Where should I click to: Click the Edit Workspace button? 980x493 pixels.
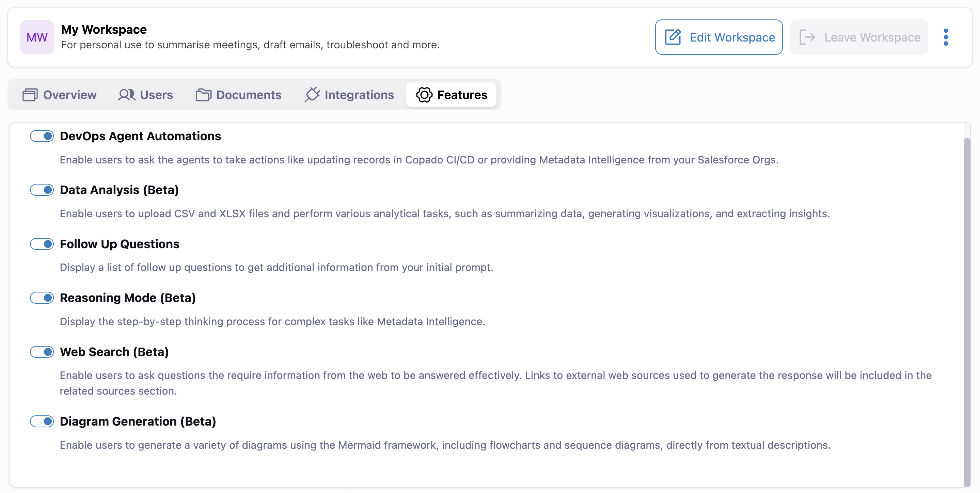point(718,37)
